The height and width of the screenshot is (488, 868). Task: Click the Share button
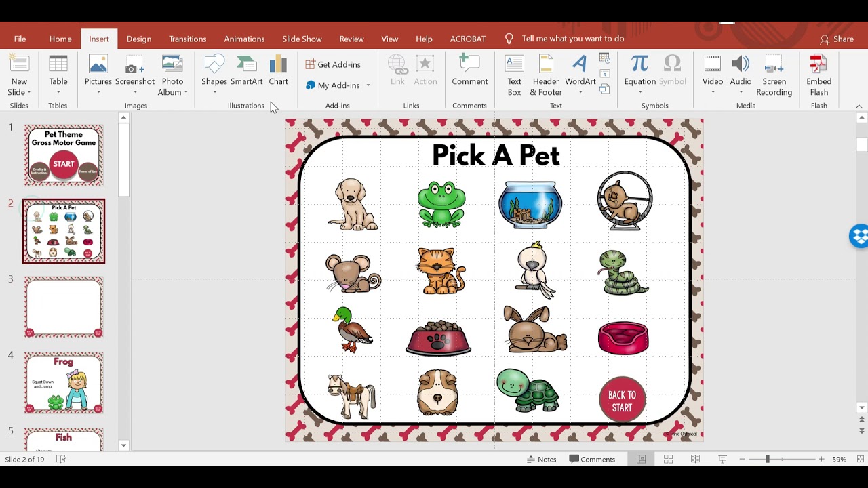tap(836, 39)
